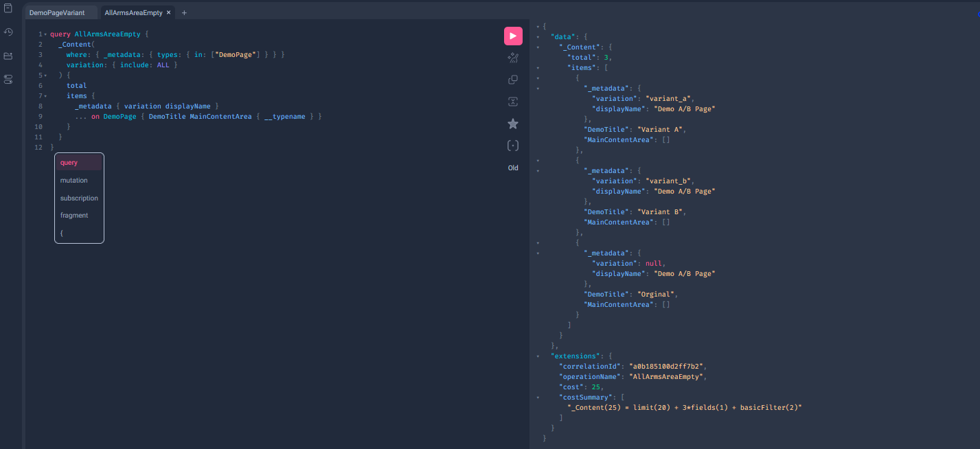980x449 pixels.
Task: Add a new tab with the plus icon
Action: coord(184,12)
